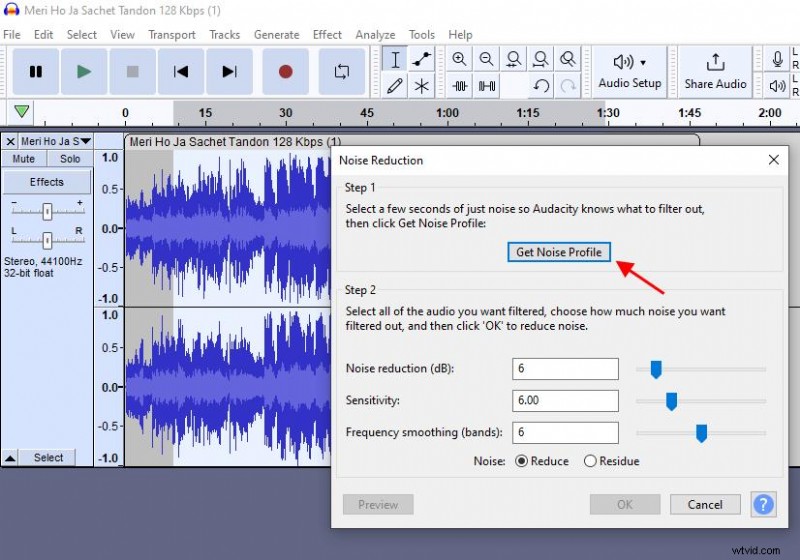Click the Redo arrow icon
This screenshot has height=560, width=800.
click(x=568, y=86)
